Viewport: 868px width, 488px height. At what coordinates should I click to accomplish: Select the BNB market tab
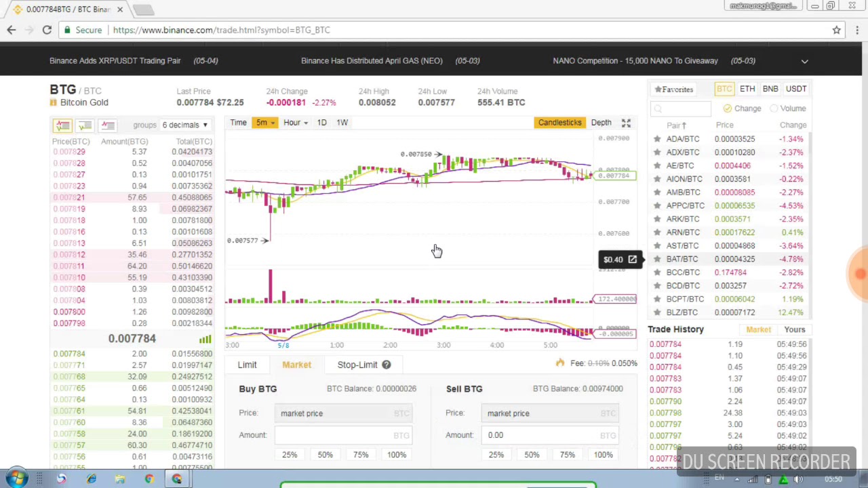[770, 89]
